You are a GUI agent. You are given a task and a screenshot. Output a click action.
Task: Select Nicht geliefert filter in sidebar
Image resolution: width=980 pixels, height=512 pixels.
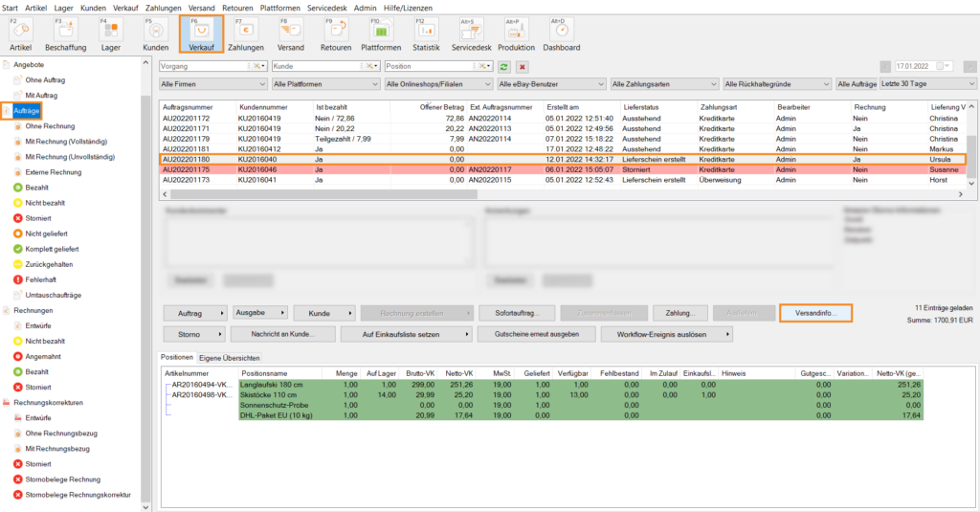49,234
